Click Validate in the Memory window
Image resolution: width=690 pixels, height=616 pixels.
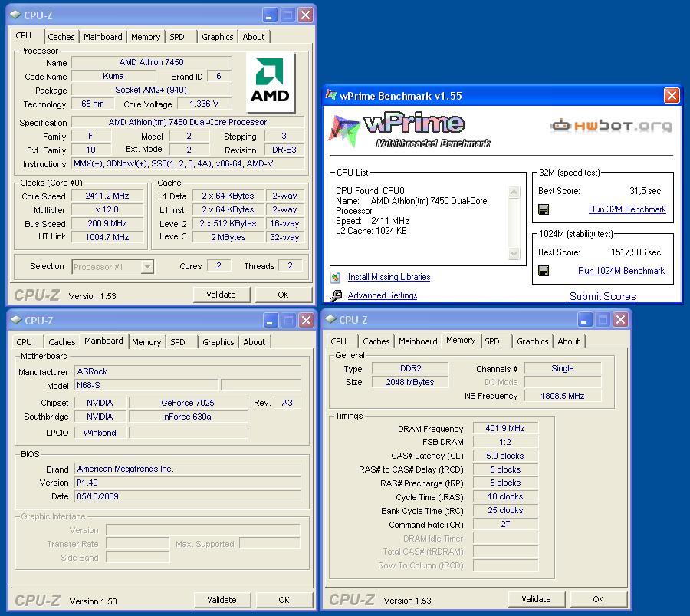tap(537, 599)
